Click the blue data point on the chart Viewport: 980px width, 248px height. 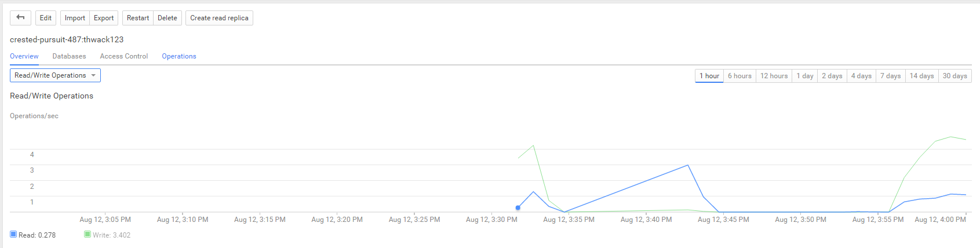coord(518,207)
